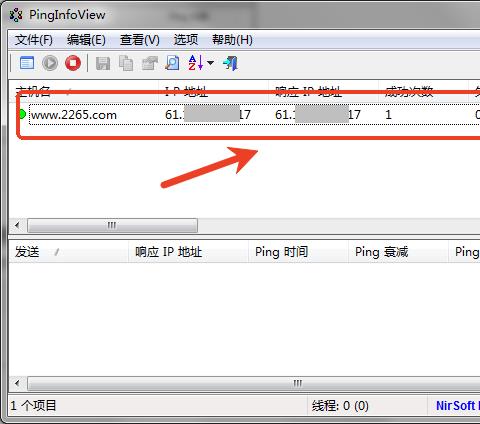Sort by Ping 时间 column header
Image resolution: width=480 pixels, height=424 pixels.
click(x=298, y=252)
